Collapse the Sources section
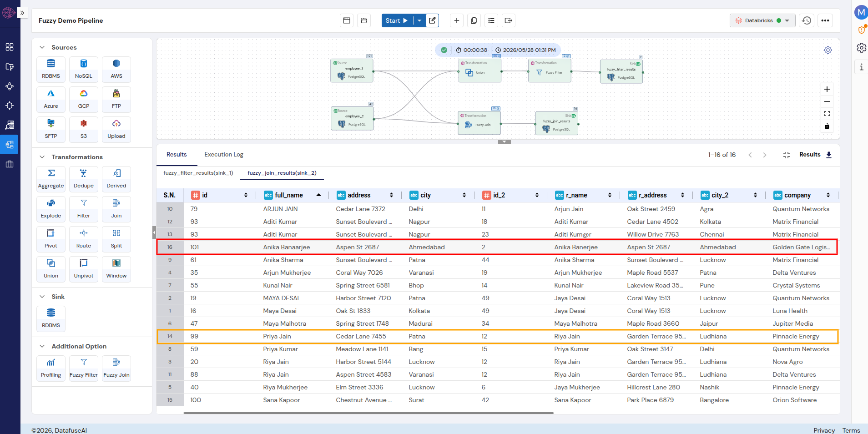This screenshot has width=868, height=434. (x=42, y=47)
